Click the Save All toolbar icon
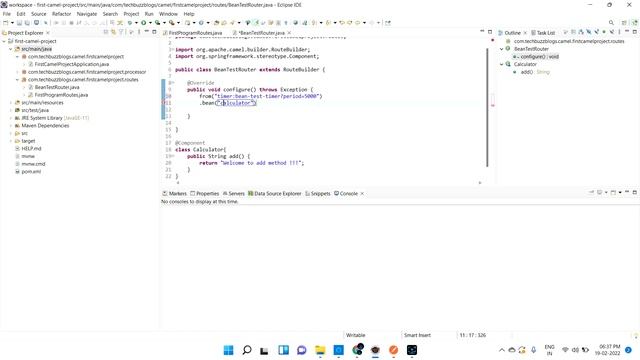 [27, 23]
